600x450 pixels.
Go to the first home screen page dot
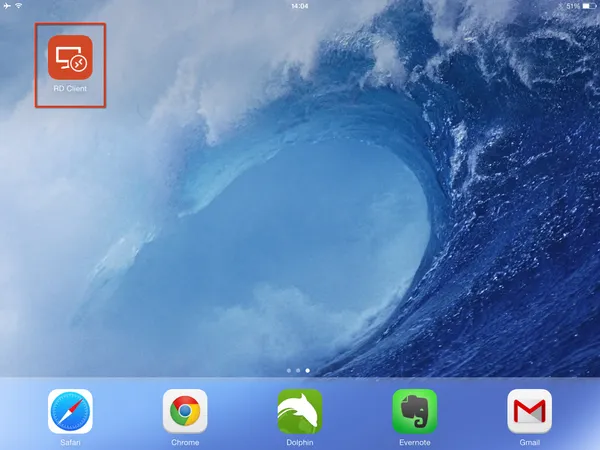[x=289, y=370]
